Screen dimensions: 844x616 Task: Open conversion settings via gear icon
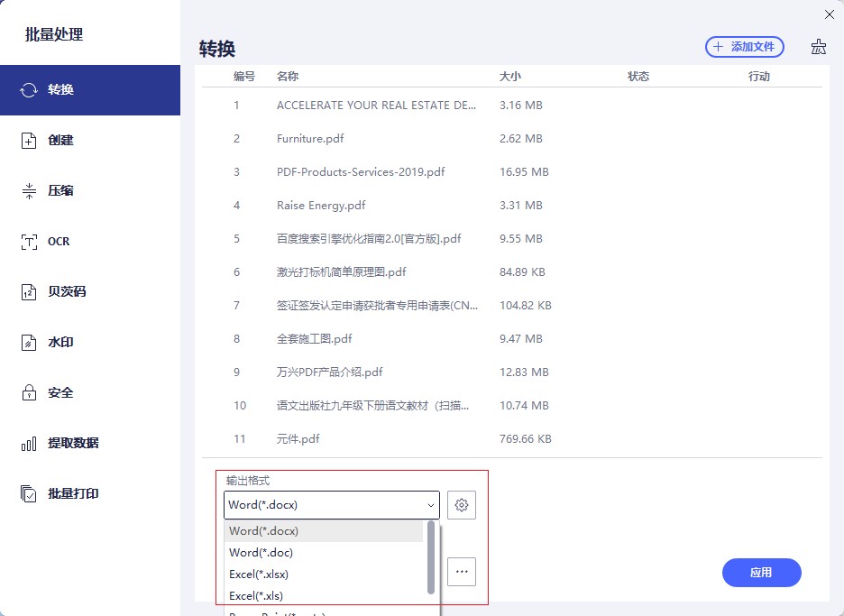pos(462,504)
